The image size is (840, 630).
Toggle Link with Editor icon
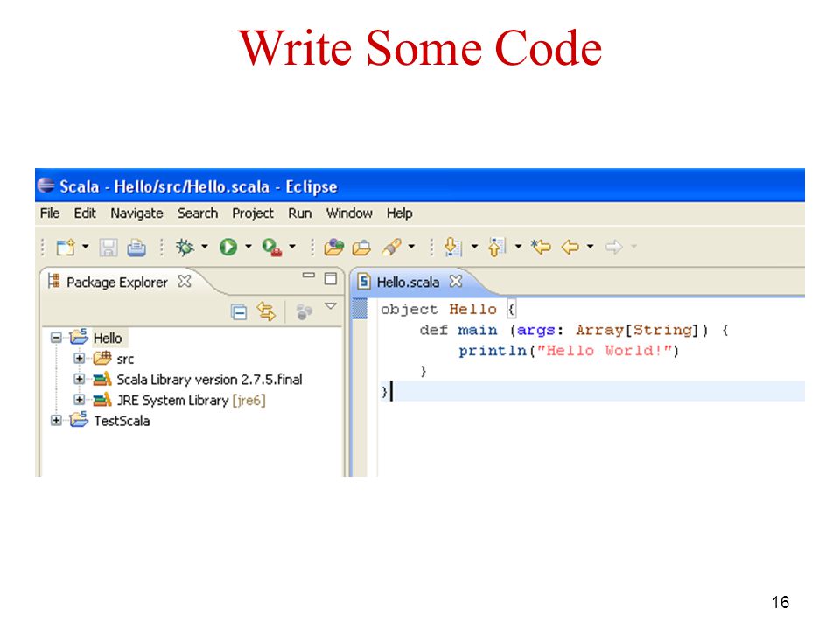point(266,311)
